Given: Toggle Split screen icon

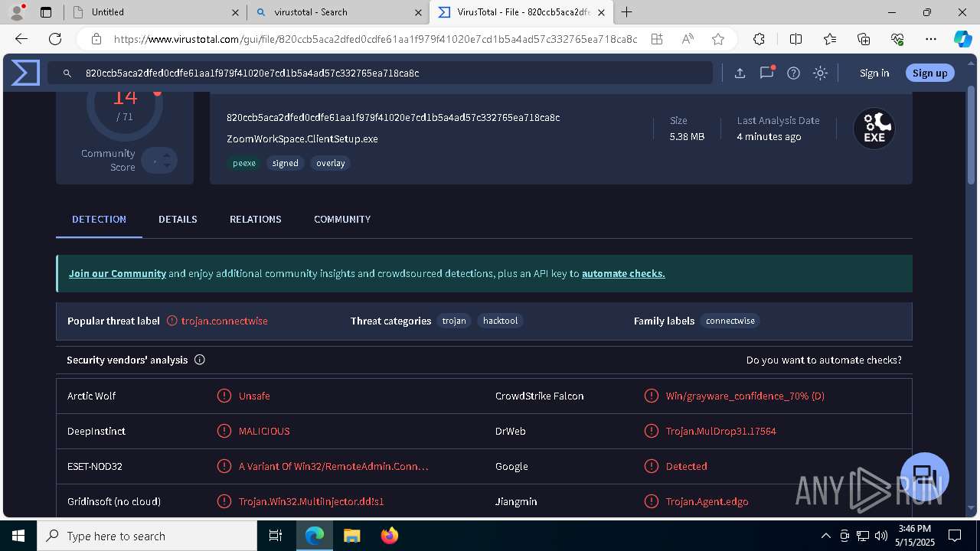Looking at the screenshot, I should point(795,39).
